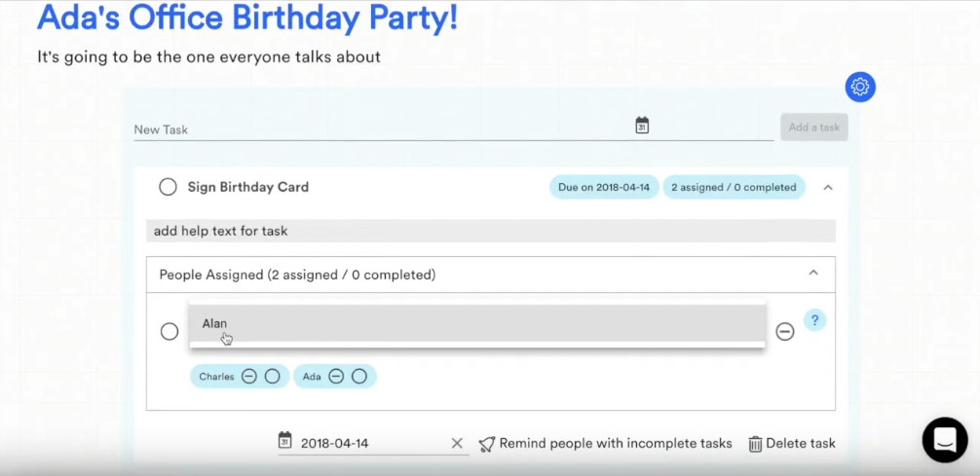Click the Sign Birthday Card title
This screenshot has width=980, height=476.
(248, 187)
